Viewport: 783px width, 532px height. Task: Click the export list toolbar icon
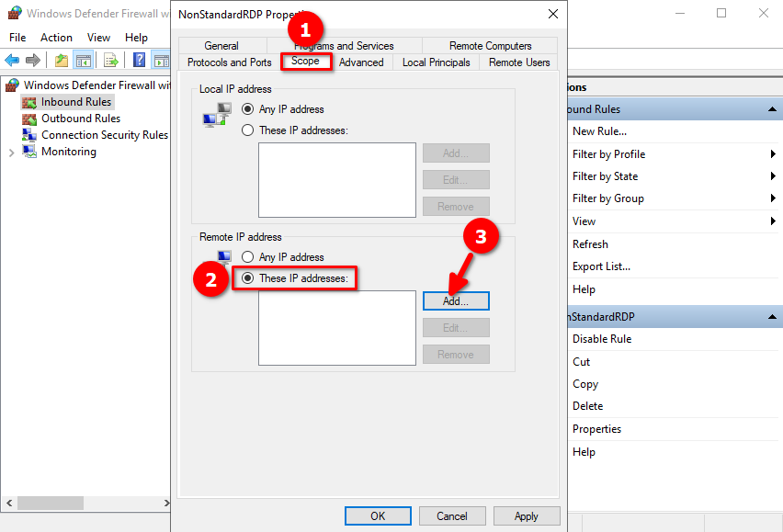pos(111,61)
